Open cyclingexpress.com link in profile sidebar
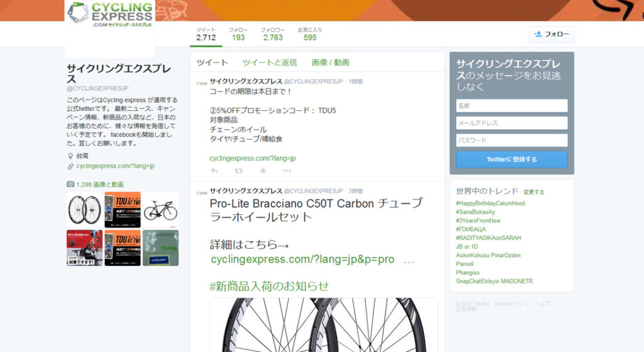 tap(116, 166)
